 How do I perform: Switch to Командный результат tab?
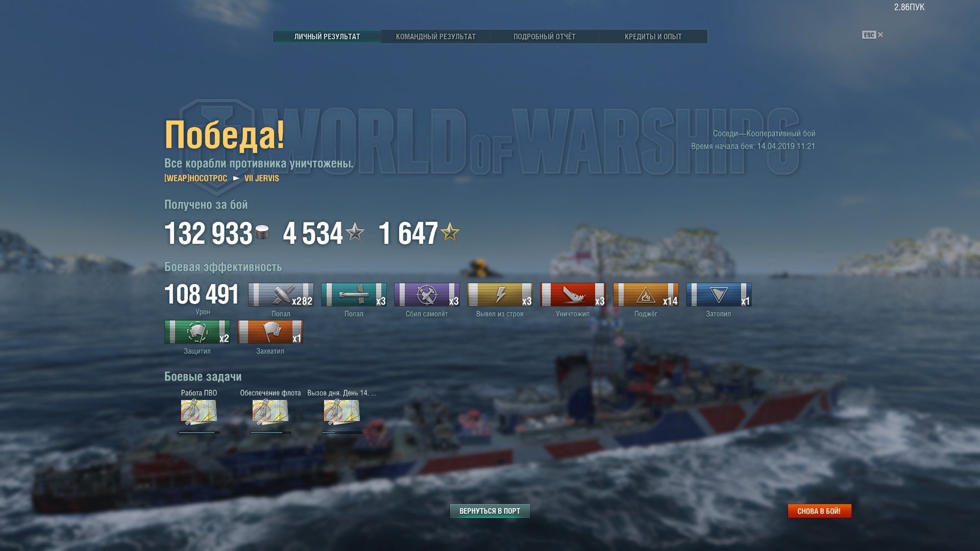pos(435,37)
